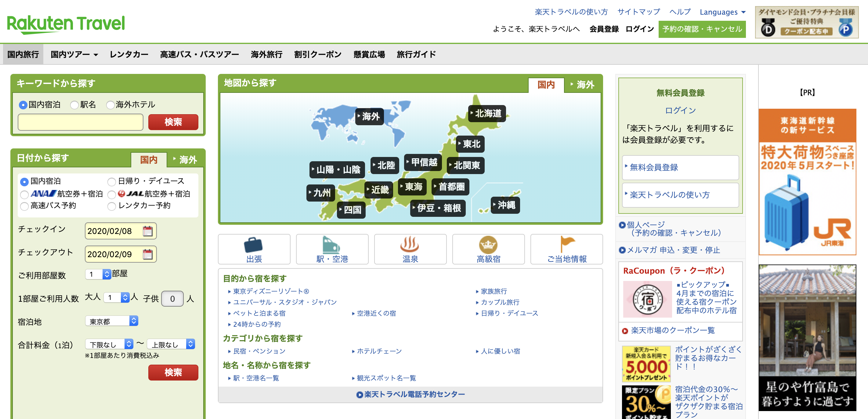Select 山陽・山陰 region on the map
The width and height of the screenshot is (868, 419).
coord(337,169)
